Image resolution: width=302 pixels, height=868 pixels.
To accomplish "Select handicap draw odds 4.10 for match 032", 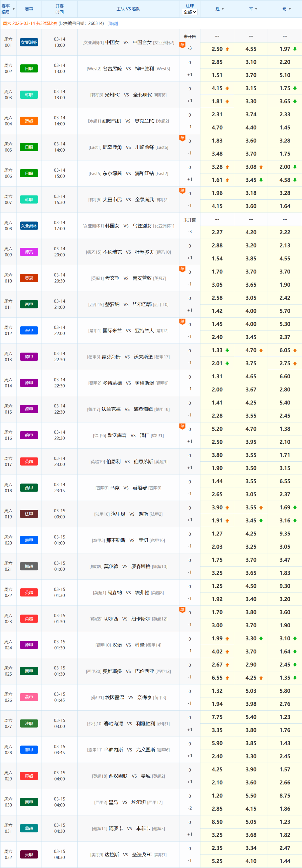I will click(x=251, y=861).
